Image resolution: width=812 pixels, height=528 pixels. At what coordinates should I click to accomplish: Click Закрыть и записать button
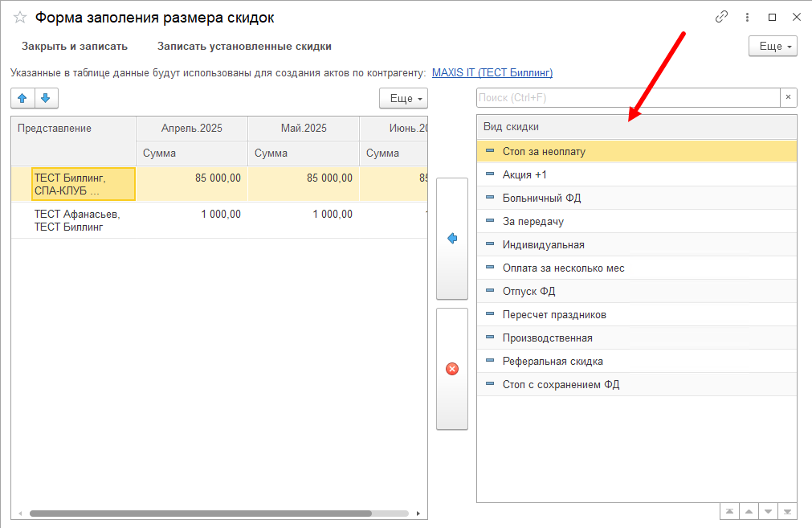(75, 46)
